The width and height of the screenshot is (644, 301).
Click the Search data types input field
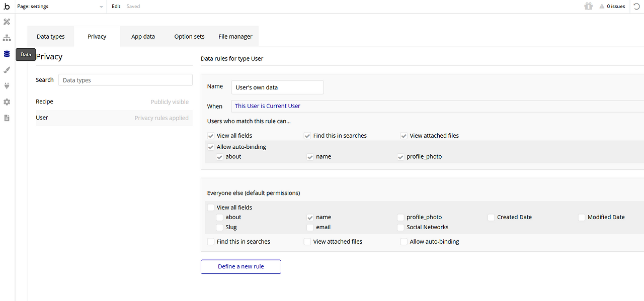pyautogui.click(x=125, y=80)
